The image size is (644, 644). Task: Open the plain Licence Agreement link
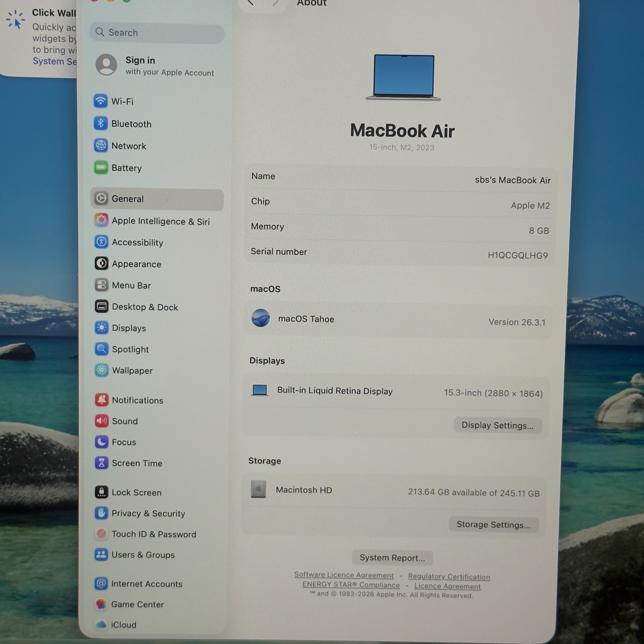[447, 586]
